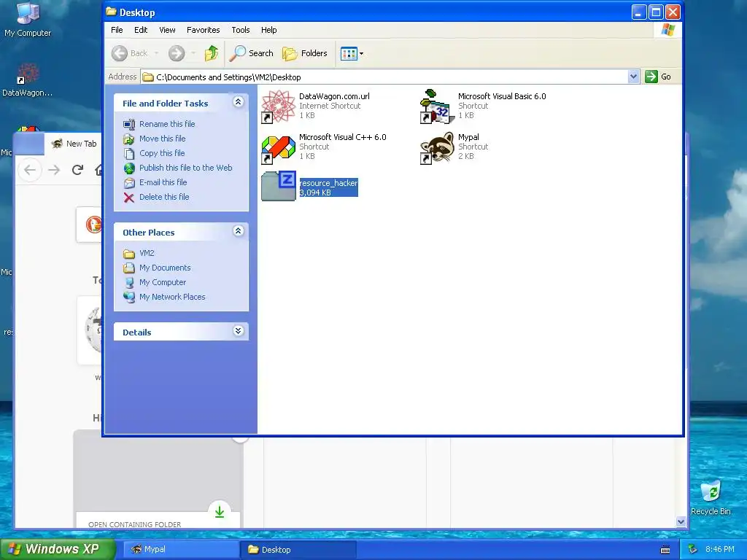Click Mypal scrollbar down arrow
The height and width of the screenshot is (560, 747).
click(681, 521)
